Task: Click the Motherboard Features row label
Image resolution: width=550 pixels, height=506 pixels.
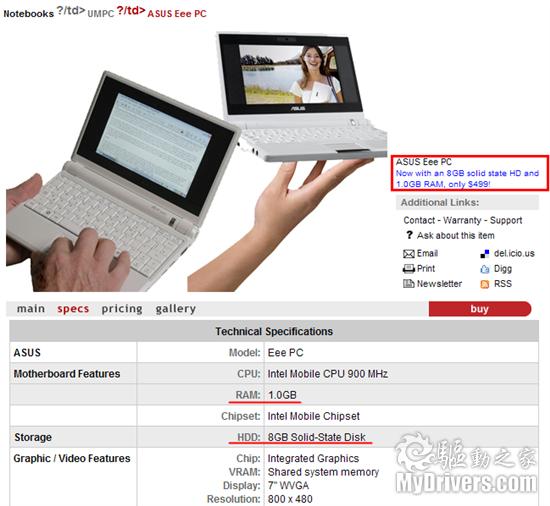Action: pyautogui.click(x=67, y=374)
